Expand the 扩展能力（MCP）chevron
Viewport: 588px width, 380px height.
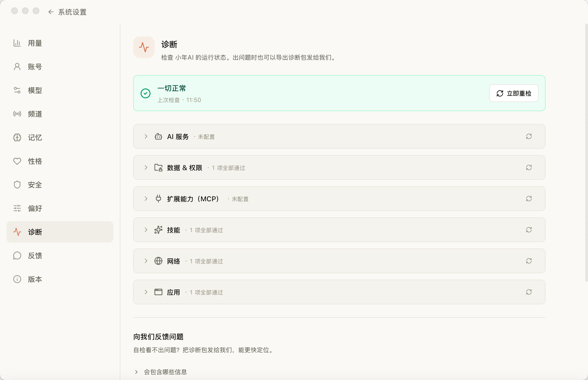tap(146, 199)
